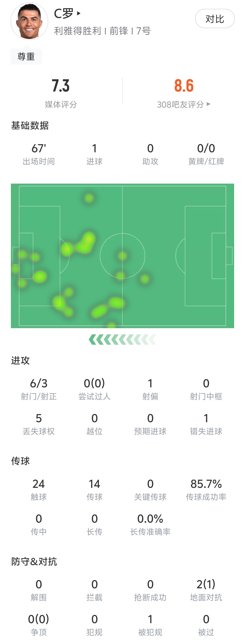Image resolution: width=245 pixels, height=644 pixels.
Task: Tap the 利雅得胜利 team name text
Action: [77, 31]
